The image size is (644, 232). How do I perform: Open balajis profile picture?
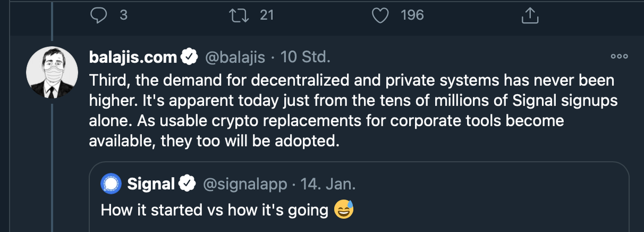tap(52, 72)
